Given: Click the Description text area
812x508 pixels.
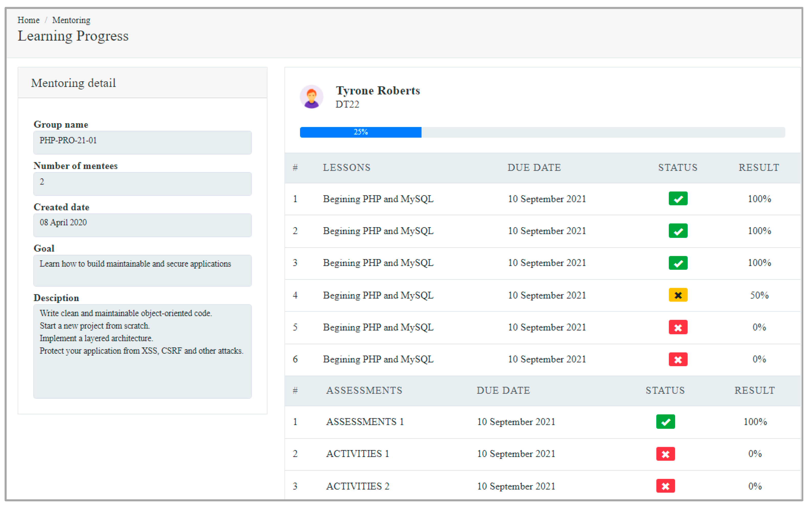Looking at the screenshot, I should 142,351.
